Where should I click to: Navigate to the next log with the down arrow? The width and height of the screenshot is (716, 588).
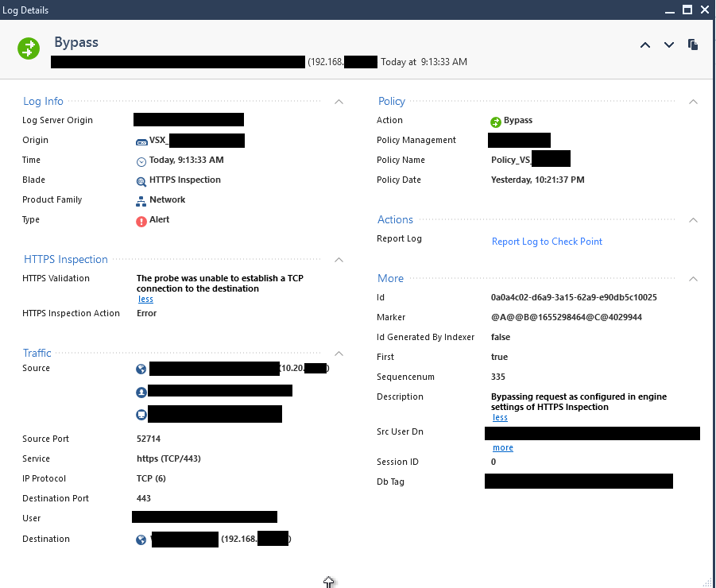[668, 45]
